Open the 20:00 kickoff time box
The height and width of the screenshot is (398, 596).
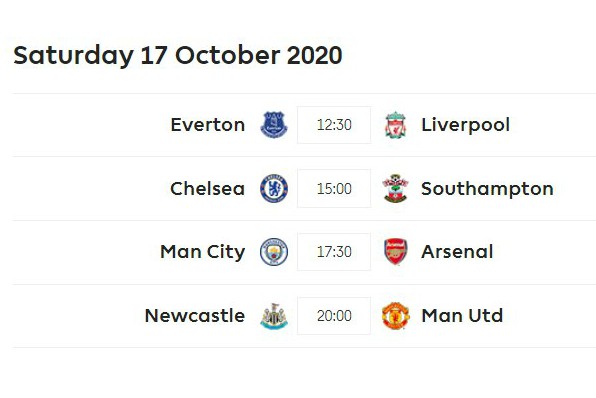(x=334, y=316)
